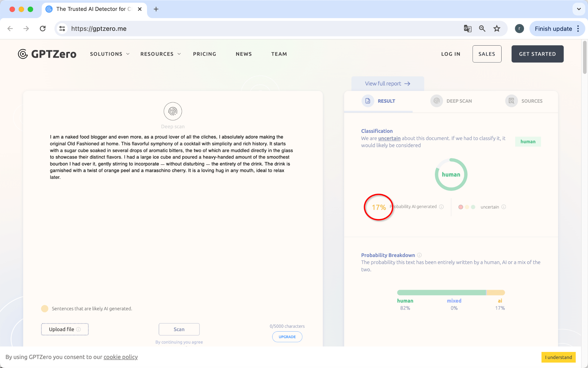This screenshot has height=368, width=588.
Task: Click info icon next to uncertain label
Action: (x=504, y=207)
